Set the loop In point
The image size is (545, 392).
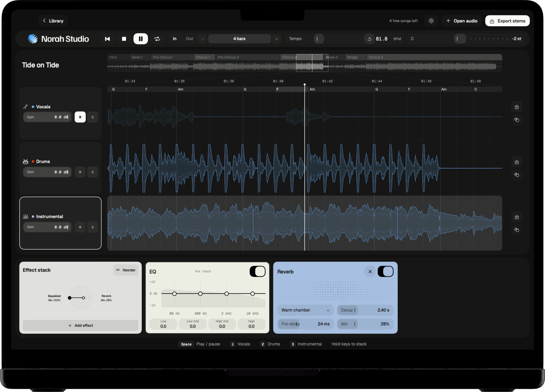(x=174, y=39)
